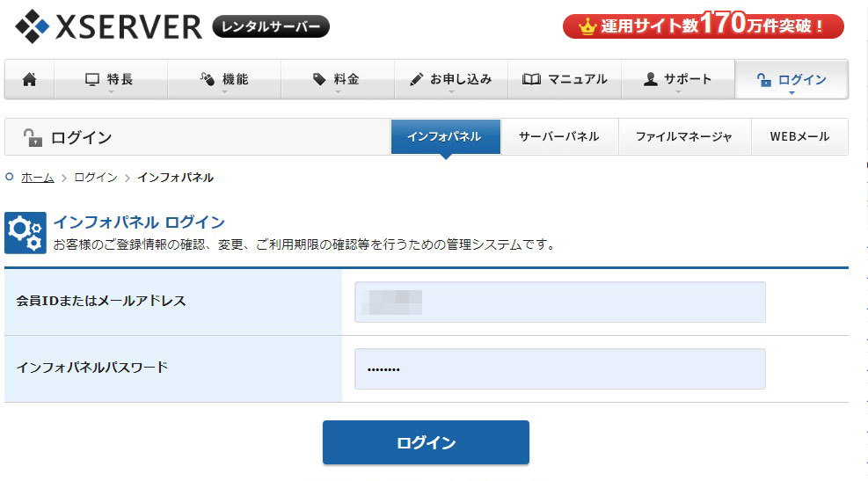Click the tools icon beside 機能
The image size is (868, 481).
click(207, 79)
